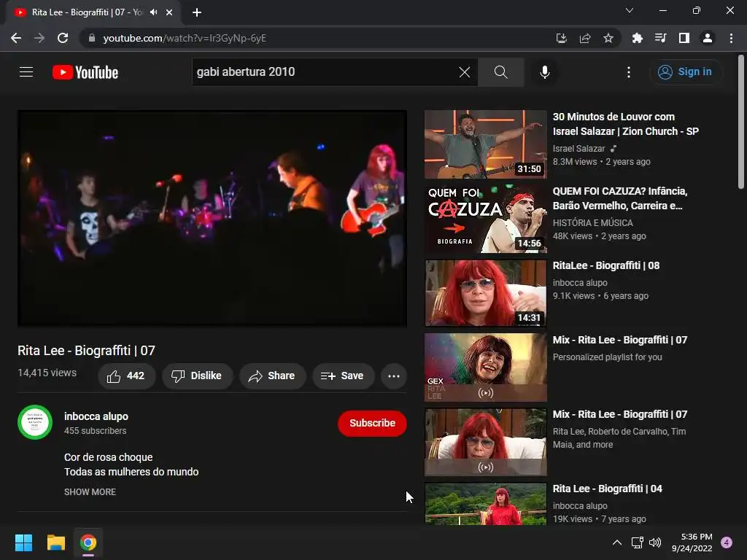Open inbocca alupo channel avatar
Image resolution: width=747 pixels, height=560 pixels.
35,422
